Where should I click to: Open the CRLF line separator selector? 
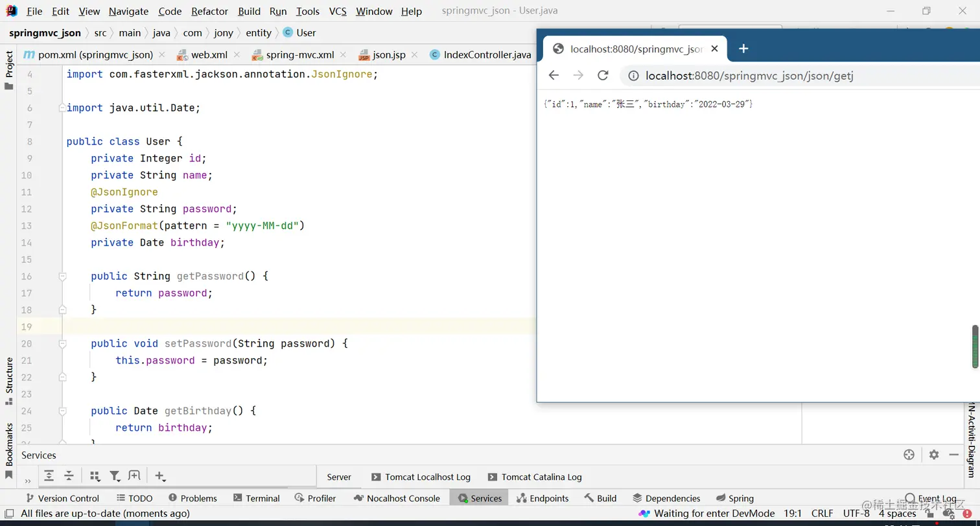(x=822, y=514)
